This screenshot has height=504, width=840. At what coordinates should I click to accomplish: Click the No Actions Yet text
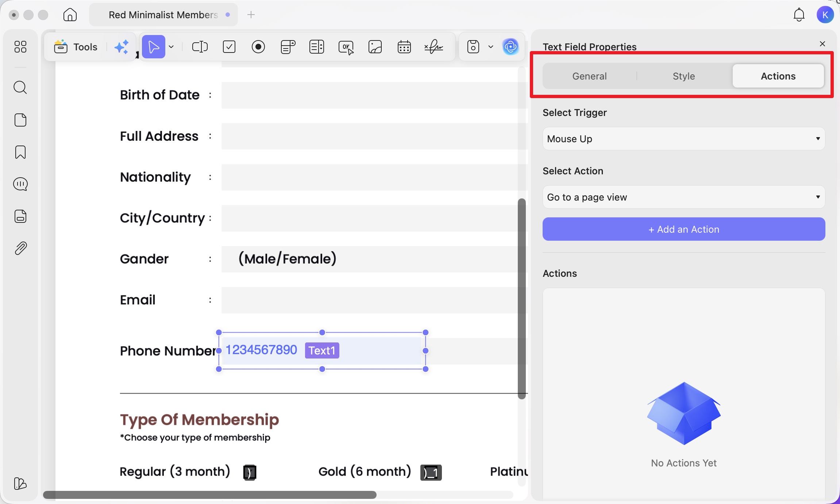684,463
